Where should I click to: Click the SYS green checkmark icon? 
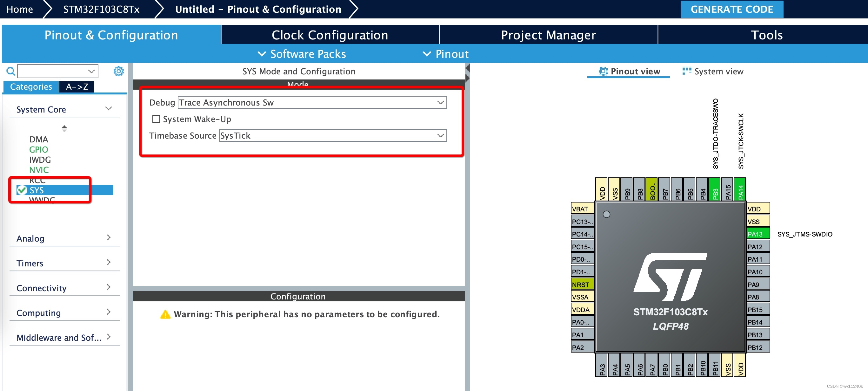(x=22, y=190)
